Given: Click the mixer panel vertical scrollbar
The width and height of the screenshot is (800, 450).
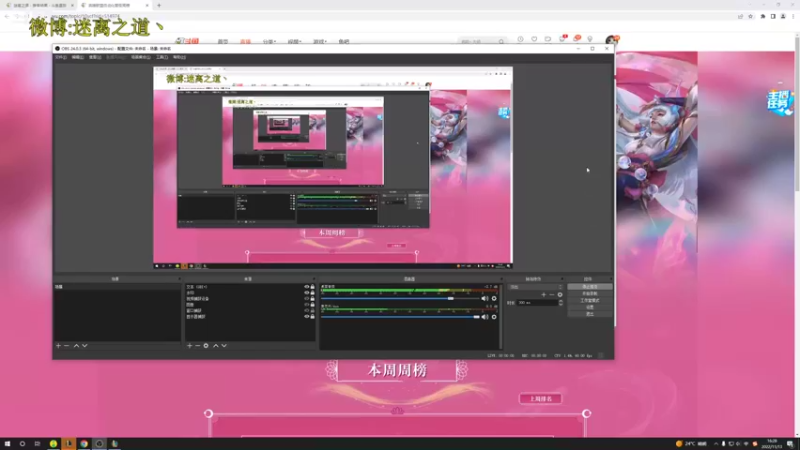Looking at the screenshot, I should click(500, 316).
